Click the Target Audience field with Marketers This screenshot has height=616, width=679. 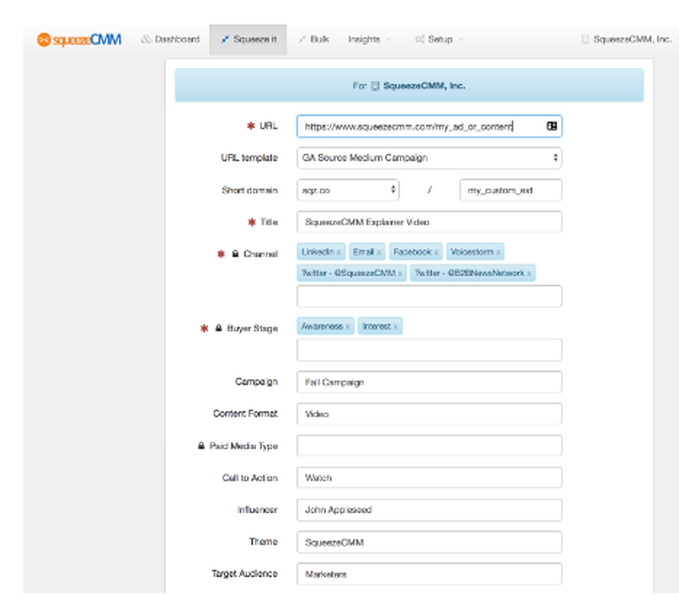point(429,574)
